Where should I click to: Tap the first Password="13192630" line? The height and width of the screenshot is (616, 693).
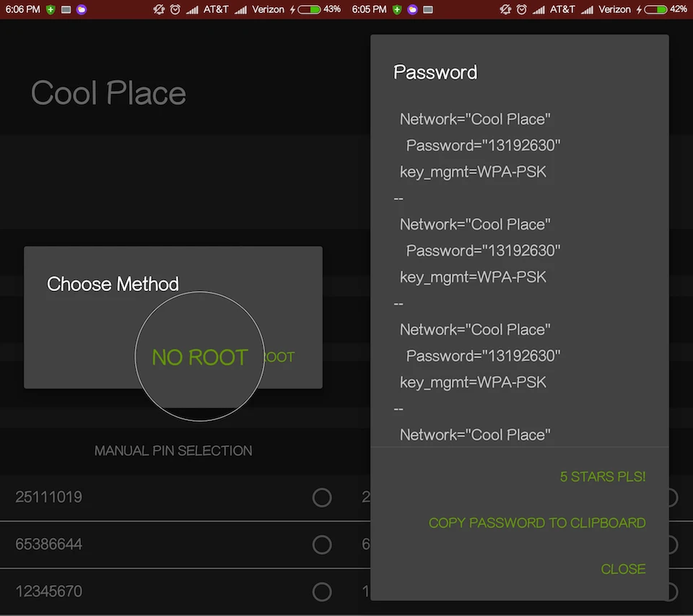tap(483, 146)
